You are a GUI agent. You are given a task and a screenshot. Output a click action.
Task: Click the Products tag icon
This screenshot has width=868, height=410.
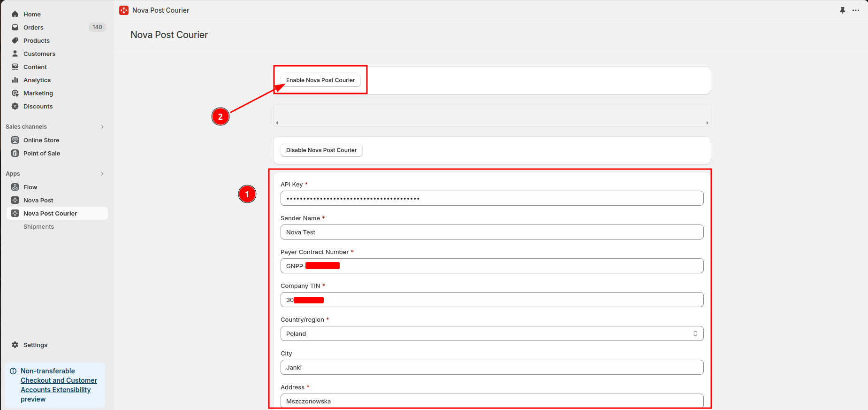point(15,40)
